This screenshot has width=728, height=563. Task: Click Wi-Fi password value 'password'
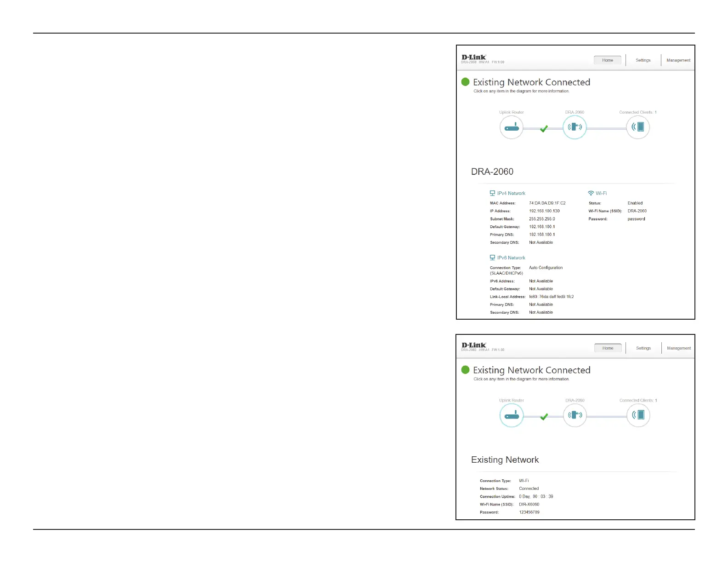pyautogui.click(x=636, y=219)
